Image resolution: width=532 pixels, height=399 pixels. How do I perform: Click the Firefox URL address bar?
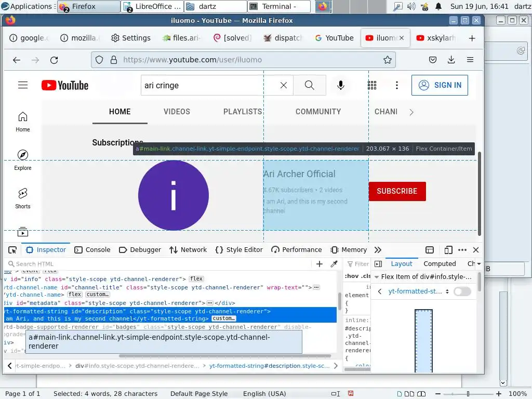click(243, 60)
